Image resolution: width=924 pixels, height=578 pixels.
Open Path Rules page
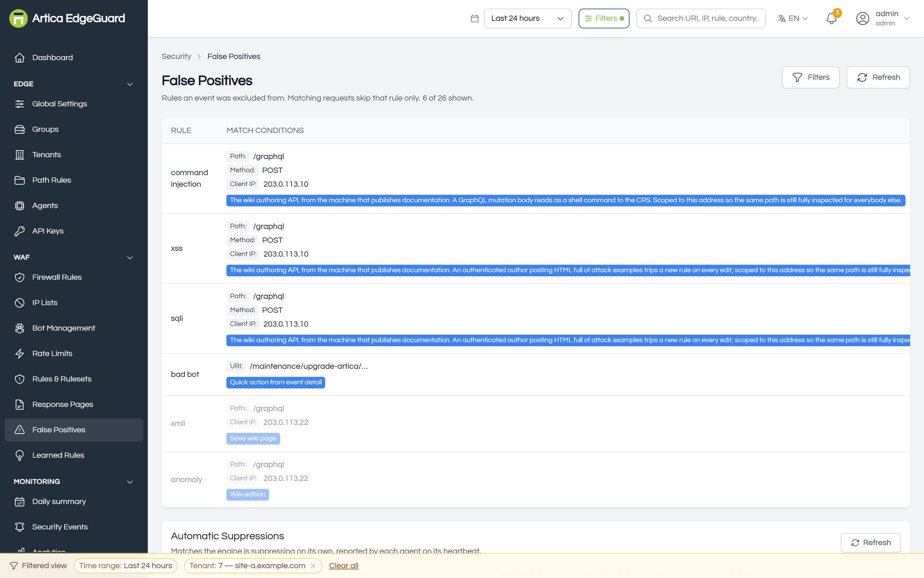click(74, 180)
